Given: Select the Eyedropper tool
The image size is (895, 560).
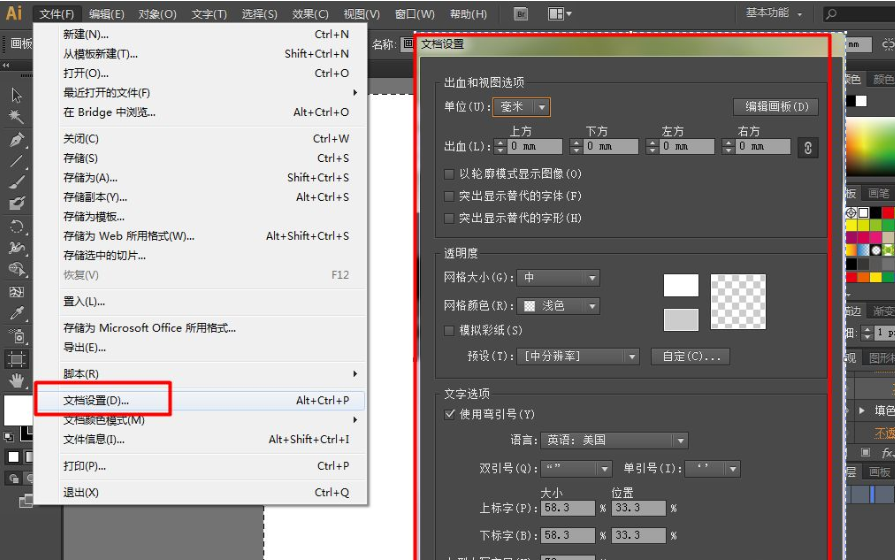Looking at the screenshot, I should 16,313.
